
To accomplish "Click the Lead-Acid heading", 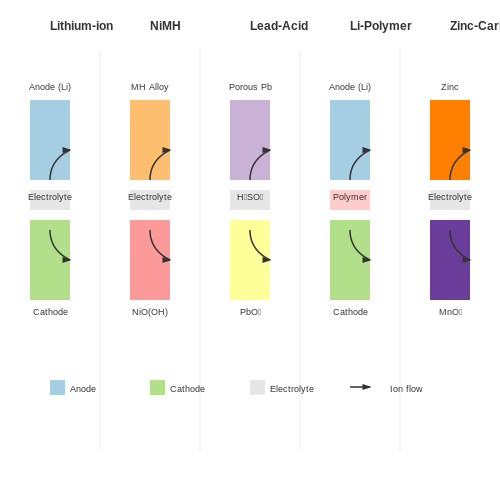I will 279,26.
